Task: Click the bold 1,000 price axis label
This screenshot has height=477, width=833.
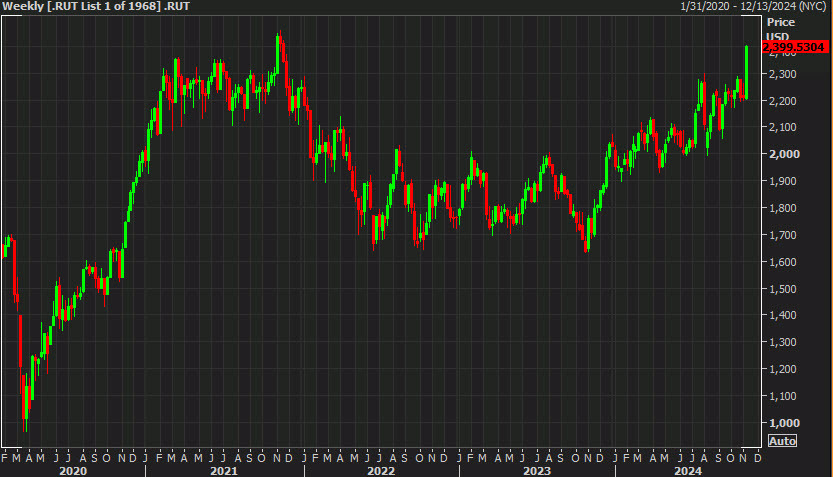Action: (784, 423)
